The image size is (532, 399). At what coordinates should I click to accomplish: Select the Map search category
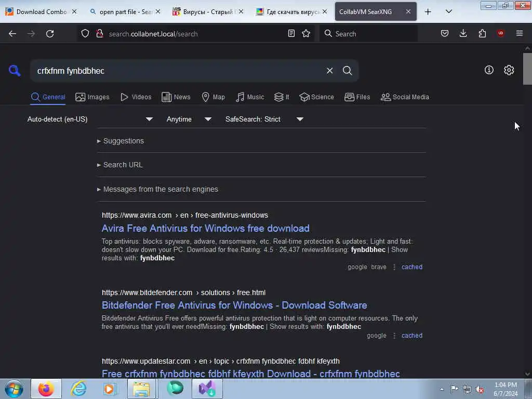pyautogui.click(x=213, y=97)
